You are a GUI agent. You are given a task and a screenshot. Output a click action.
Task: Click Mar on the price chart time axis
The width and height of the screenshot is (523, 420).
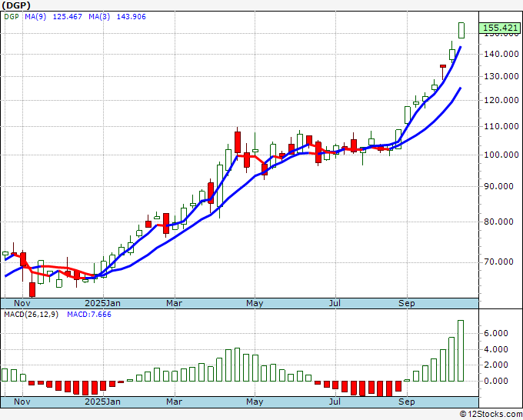174,303
